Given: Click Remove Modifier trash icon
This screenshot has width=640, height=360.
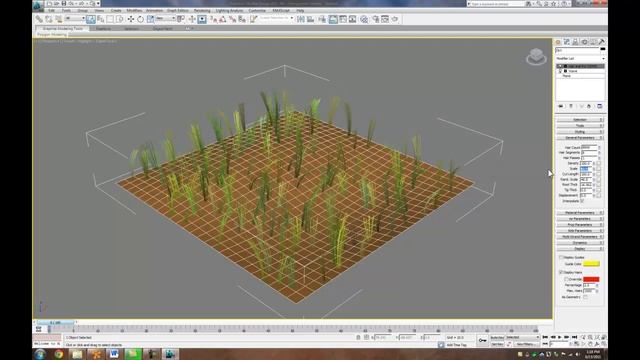Looking at the screenshot, I should 589,106.
